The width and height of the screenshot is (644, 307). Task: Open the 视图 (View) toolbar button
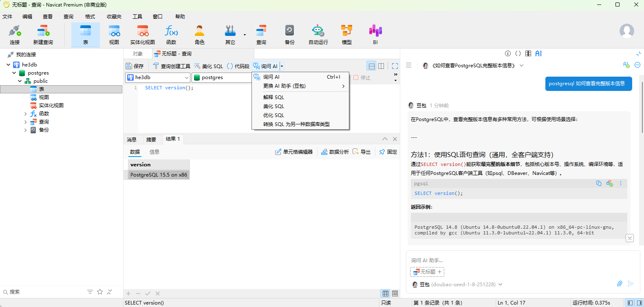(114, 35)
